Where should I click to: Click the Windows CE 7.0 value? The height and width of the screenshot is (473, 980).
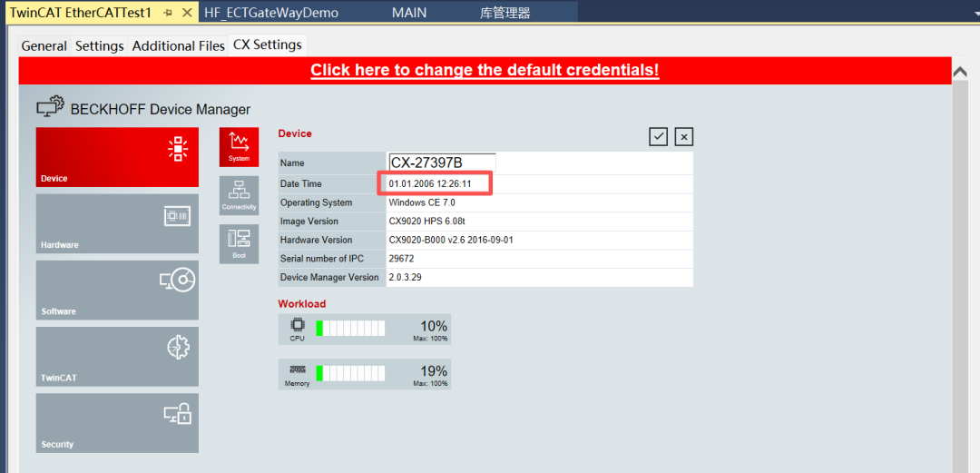[422, 202]
